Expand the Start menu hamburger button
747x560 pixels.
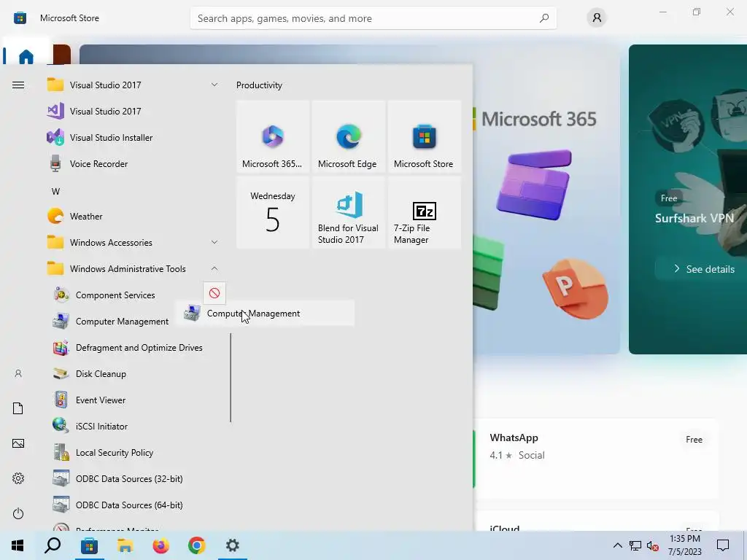tap(18, 85)
